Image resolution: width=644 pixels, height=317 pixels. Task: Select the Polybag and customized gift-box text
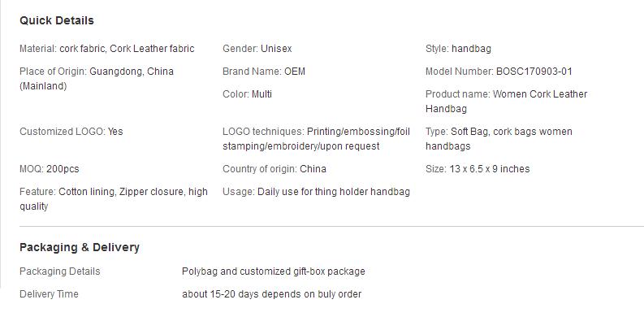tap(273, 271)
